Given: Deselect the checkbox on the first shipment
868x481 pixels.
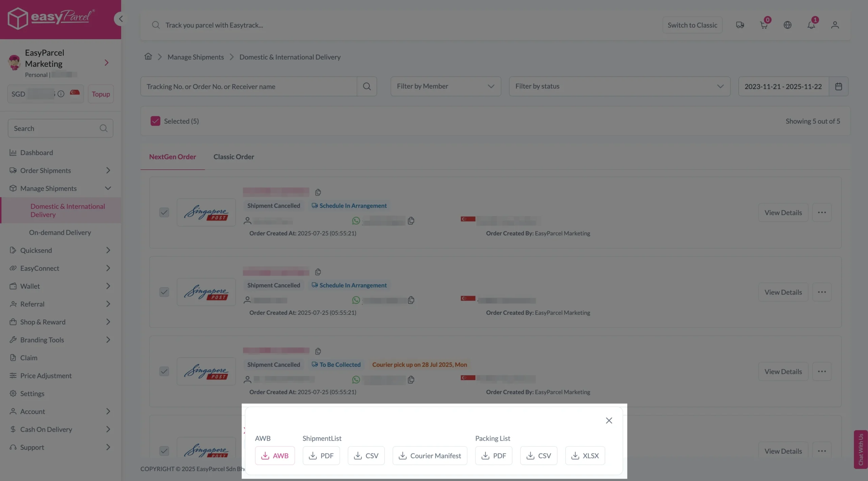Looking at the screenshot, I should [164, 212].
